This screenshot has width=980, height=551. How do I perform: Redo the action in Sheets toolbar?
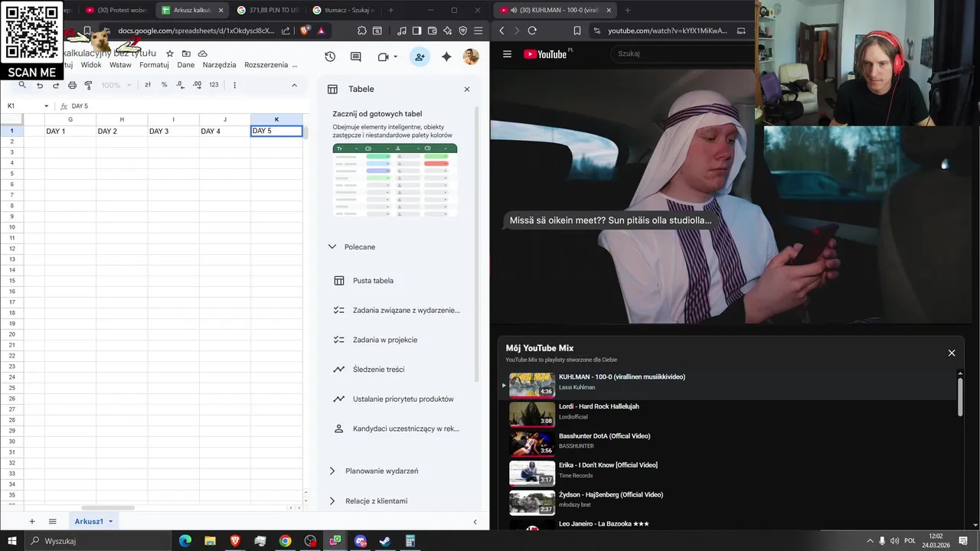coord(56,85)
